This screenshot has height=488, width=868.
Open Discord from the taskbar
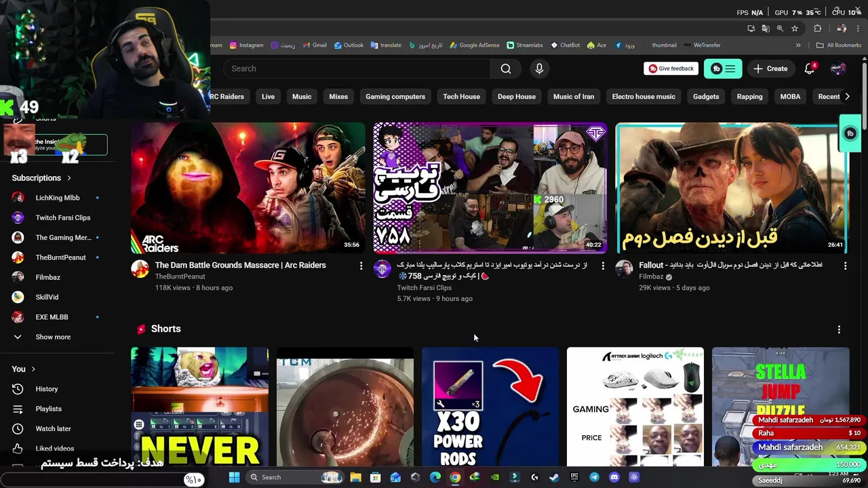(x=614, y=477)
